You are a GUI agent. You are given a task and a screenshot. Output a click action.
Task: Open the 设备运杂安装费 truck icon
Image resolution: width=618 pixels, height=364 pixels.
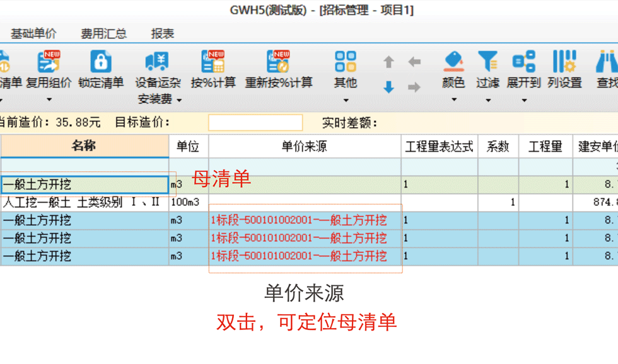click(157, 62)
